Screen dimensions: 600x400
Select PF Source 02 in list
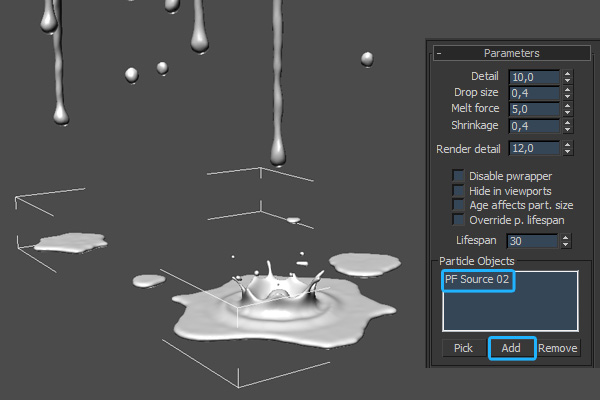click(478, 281)
